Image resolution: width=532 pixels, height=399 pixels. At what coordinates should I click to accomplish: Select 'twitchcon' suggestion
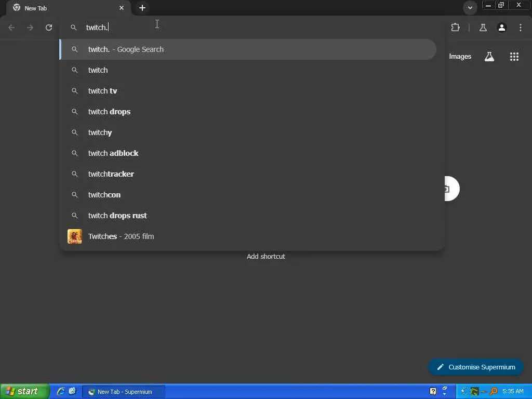click(x=248, y=195)
